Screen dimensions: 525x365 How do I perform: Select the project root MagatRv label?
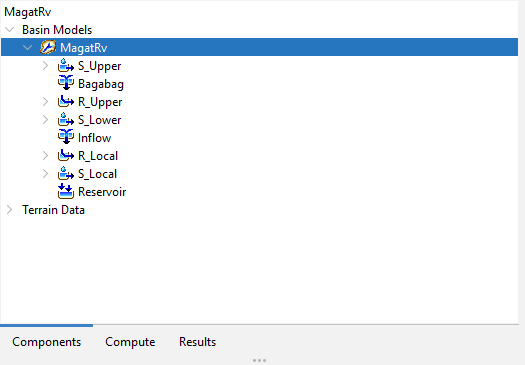(x=27, y=12)
